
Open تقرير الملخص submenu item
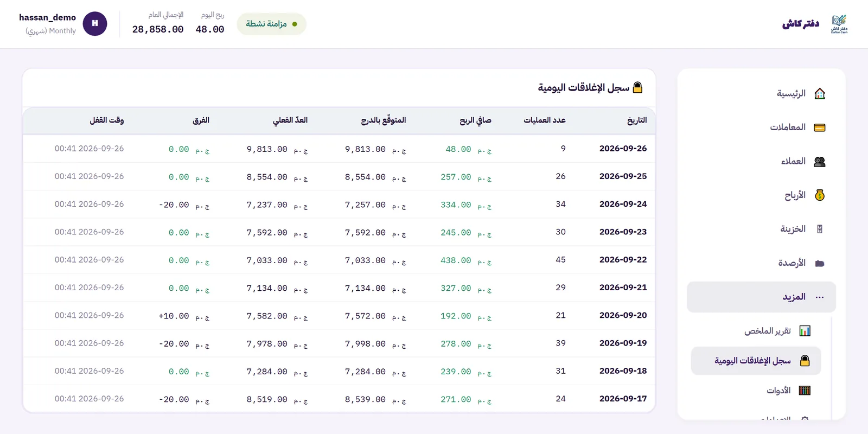(756, 331)
